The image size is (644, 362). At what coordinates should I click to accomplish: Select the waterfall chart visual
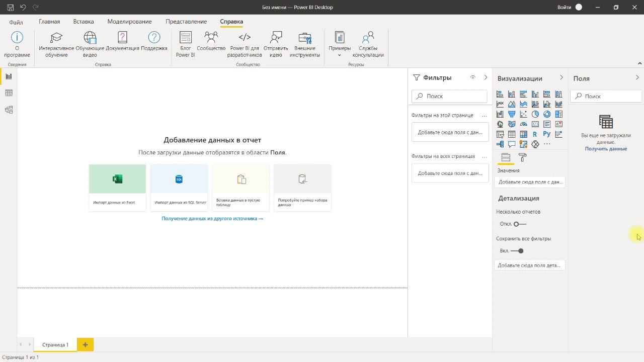click(500, 114)
